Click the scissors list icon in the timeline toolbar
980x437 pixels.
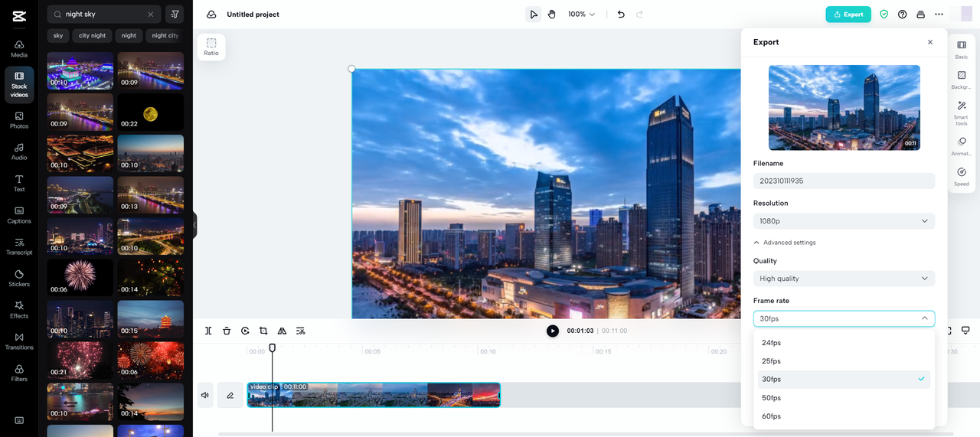coord(301,331)
